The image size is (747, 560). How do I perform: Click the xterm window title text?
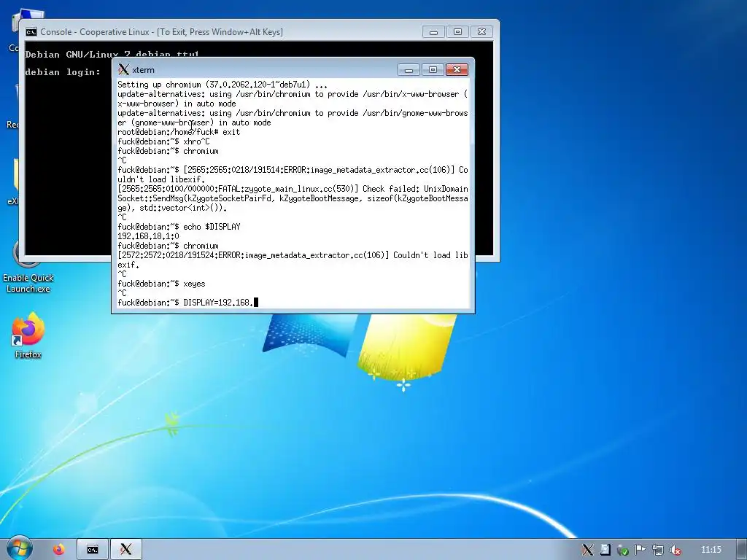click(x=143, y=70)
